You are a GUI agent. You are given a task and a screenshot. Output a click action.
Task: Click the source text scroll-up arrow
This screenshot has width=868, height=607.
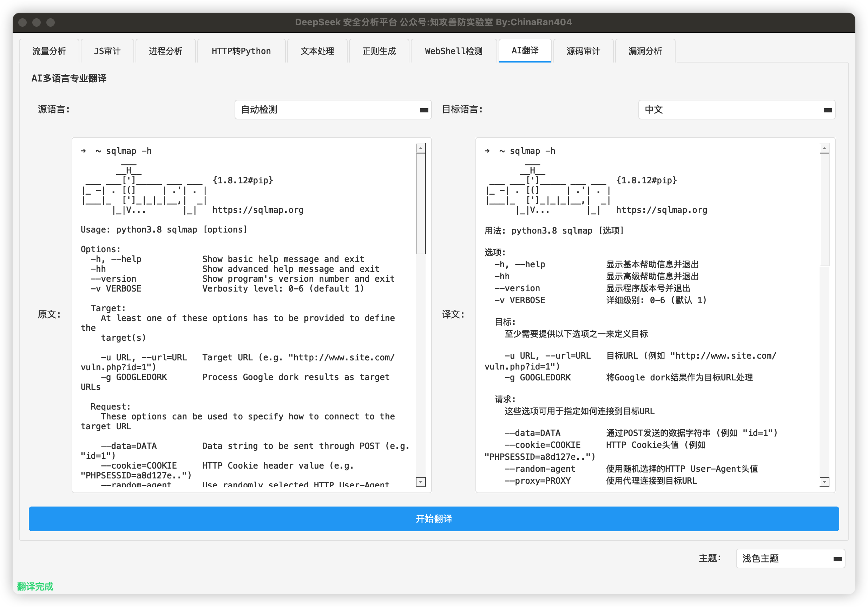point(421,148)
